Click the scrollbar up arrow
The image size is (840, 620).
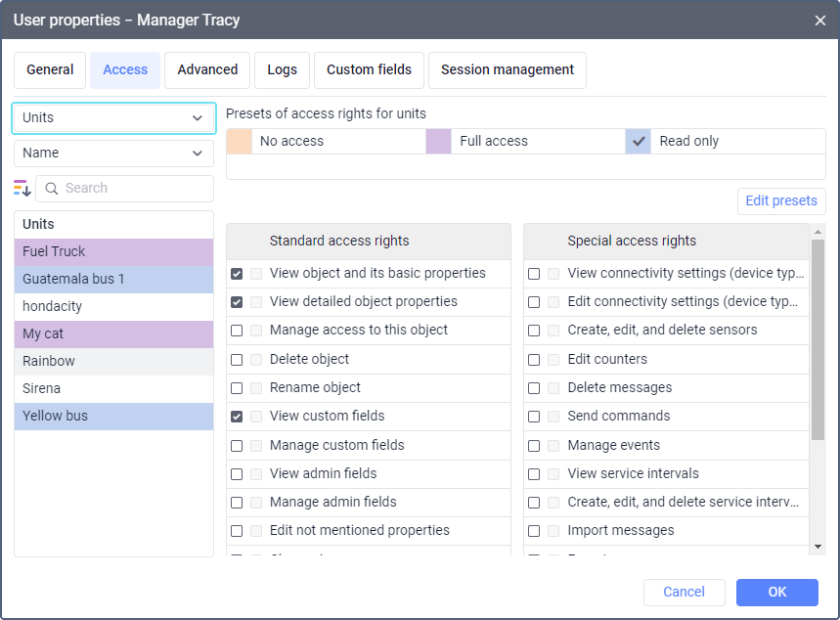click(x=818, y=232)
